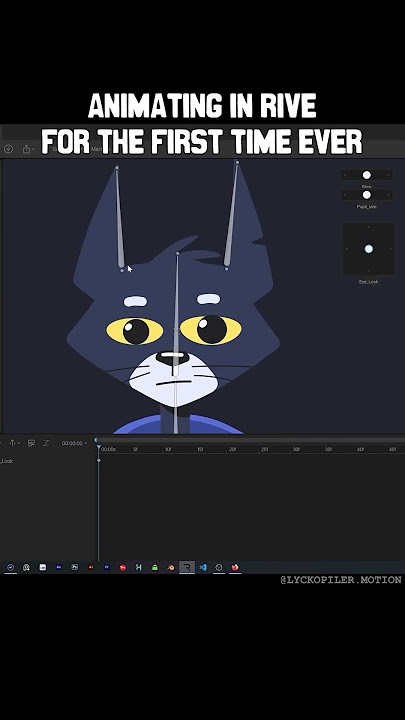Select the center head bone
This screenshot has width=405, height=720.
click(x=176, y=315)
